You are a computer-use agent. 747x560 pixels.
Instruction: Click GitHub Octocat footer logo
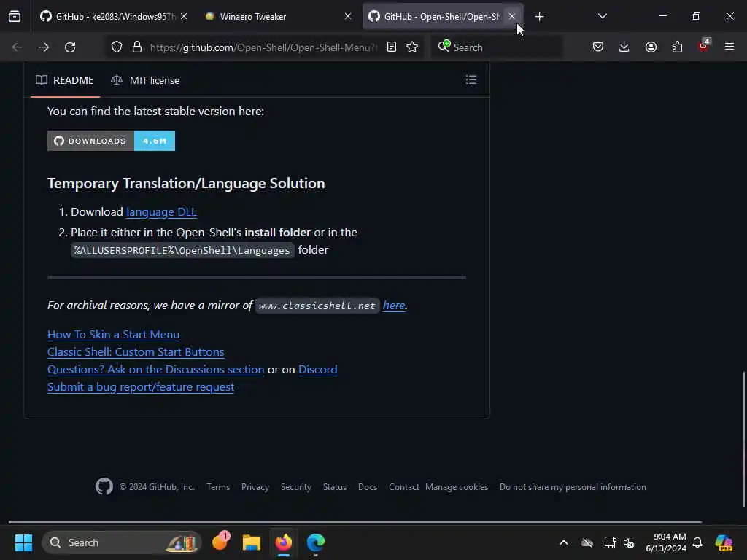click(104, 486)
